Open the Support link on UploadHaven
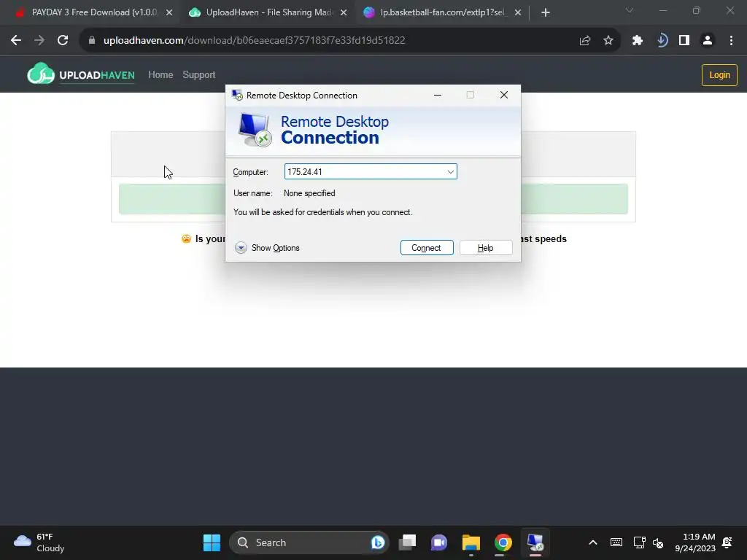This screenshot has height=560, width=747. 199,75
